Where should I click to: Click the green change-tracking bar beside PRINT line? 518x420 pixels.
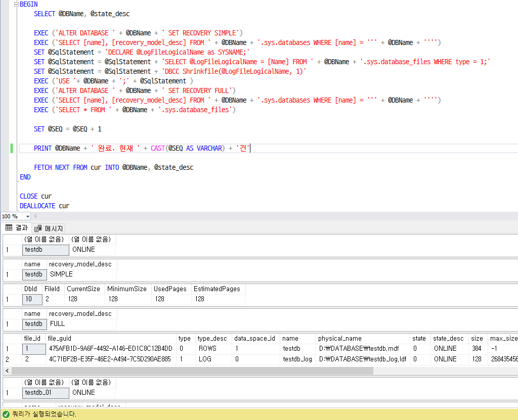pos(11,148)
